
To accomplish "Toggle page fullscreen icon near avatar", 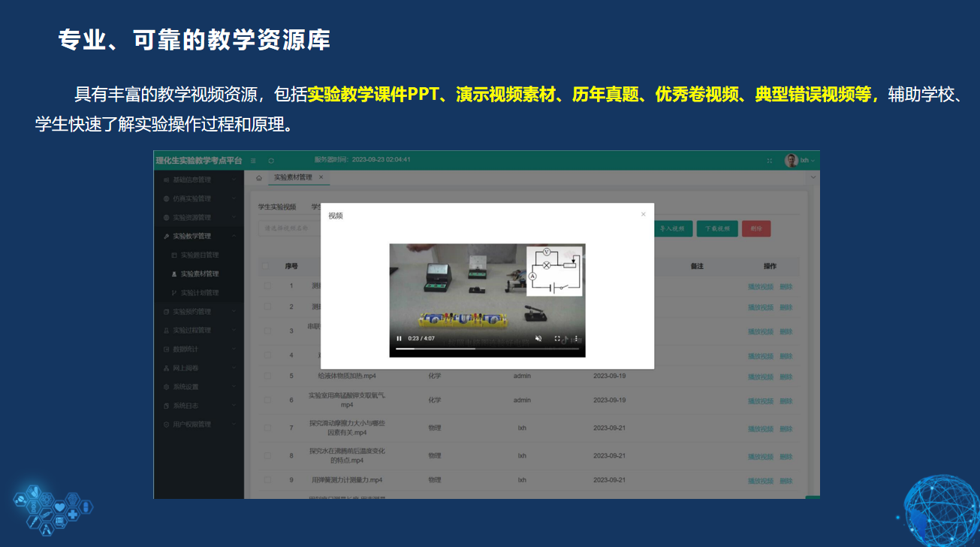I will [769, 160].
